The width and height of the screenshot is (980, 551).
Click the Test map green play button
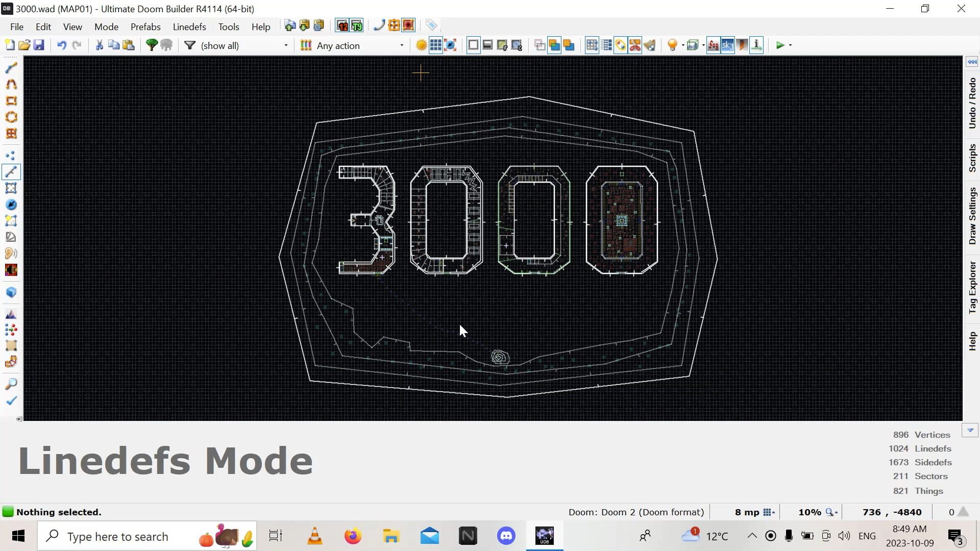[779, 45]
